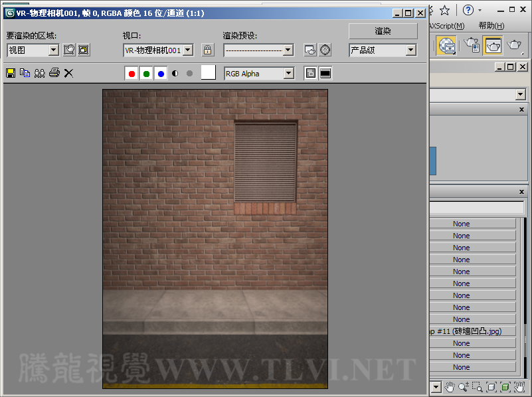Toggle the blue channel display
The width and height of the screenshot is (532, 397).
tap(161, 74)
